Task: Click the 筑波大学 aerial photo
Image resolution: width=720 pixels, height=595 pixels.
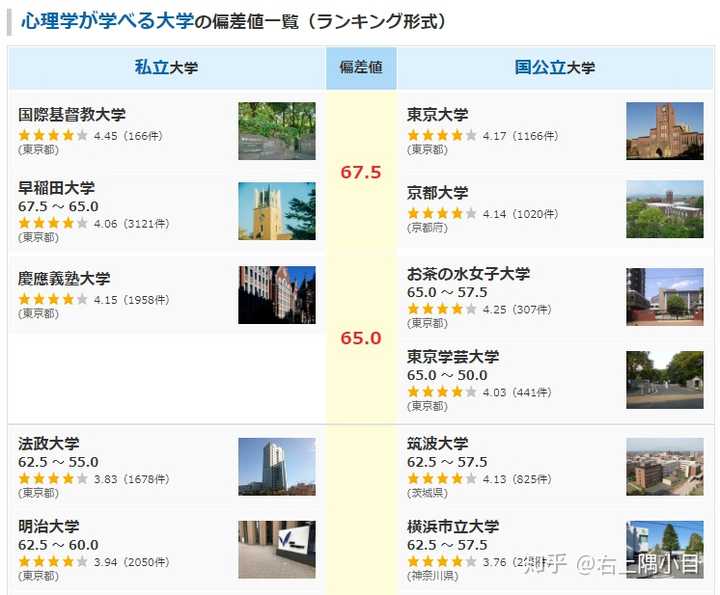Action: 665,466
